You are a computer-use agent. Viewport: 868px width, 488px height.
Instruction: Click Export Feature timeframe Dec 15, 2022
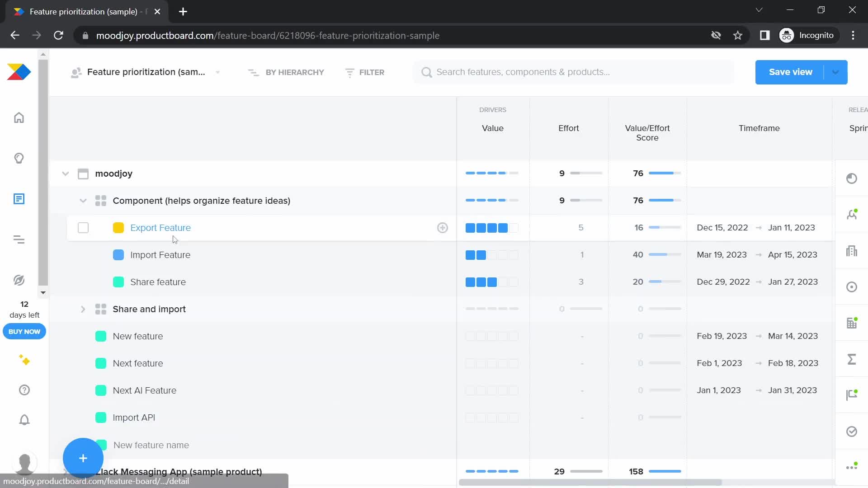(722, 228)
